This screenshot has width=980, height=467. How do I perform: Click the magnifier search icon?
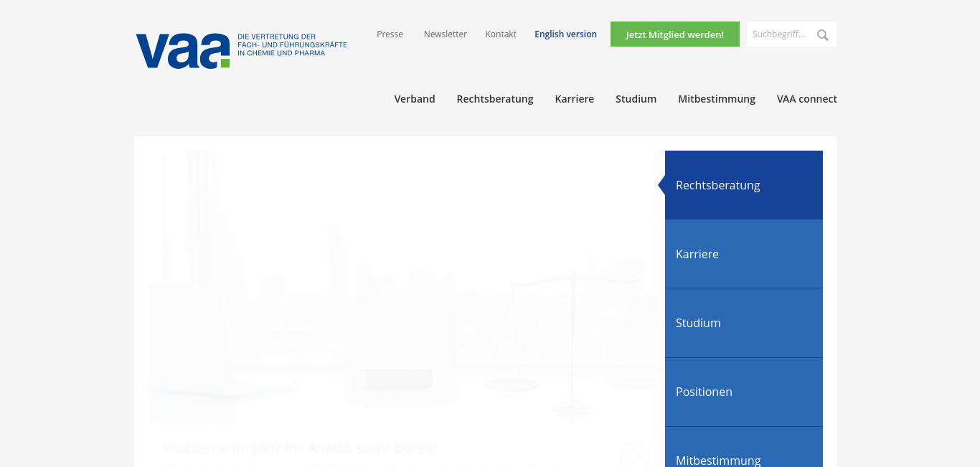pos(823,34)
